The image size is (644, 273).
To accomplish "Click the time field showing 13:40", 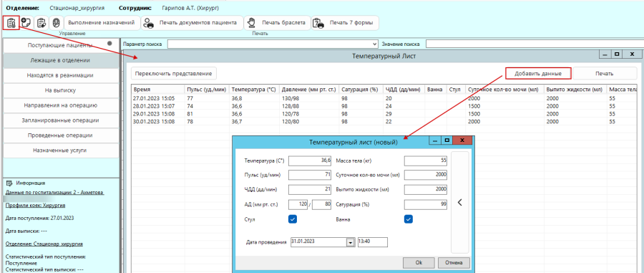I will [373, 242].
